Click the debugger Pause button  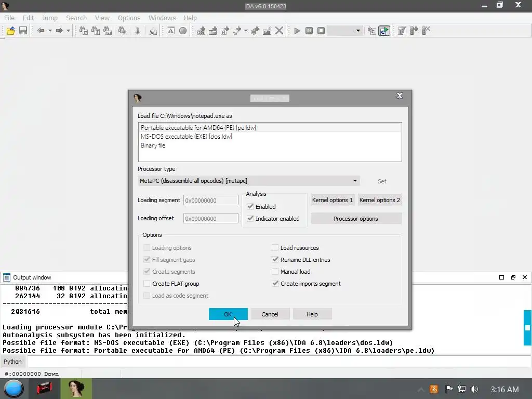pos(309,31)
